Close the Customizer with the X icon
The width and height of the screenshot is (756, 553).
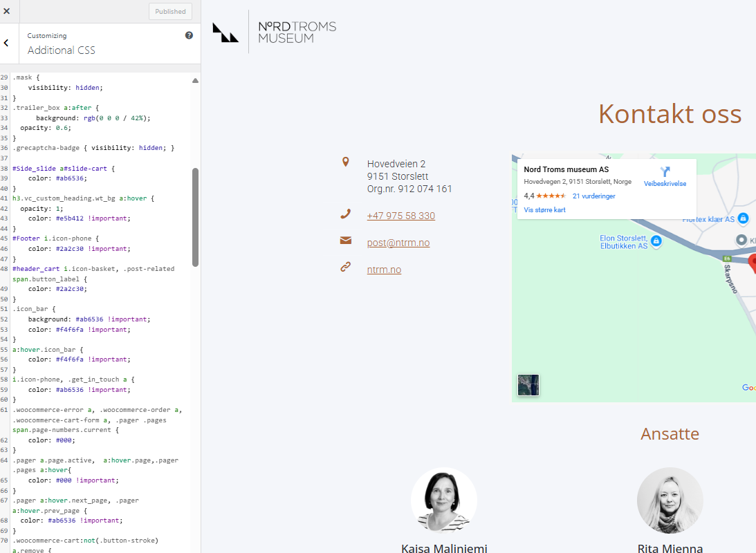coord(7,11)
